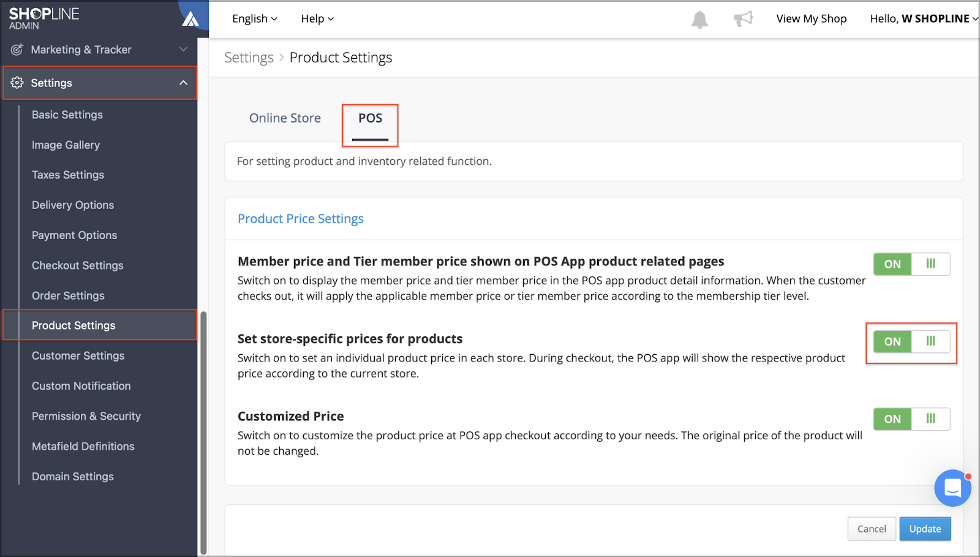Open the notifications bell icon

[699, 20]
